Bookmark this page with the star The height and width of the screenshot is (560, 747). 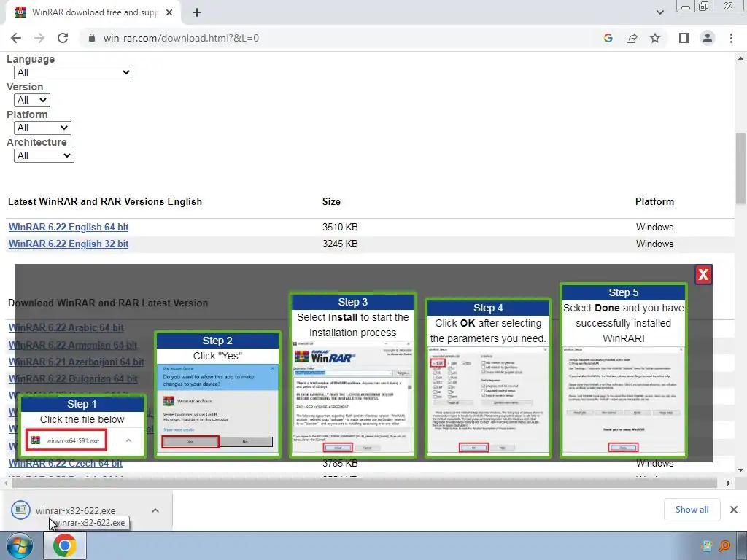pyautogui.click(x=655, y=38)
